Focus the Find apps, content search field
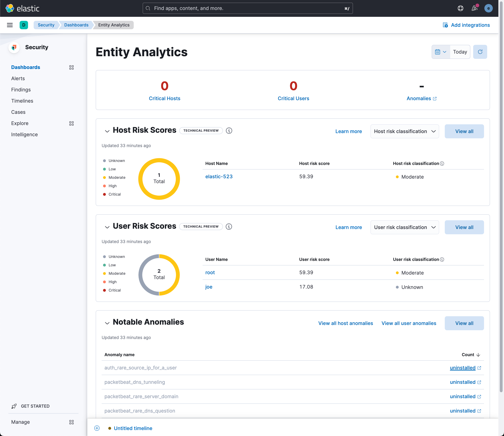The width and height of the screenshot is (504, 436). coord(247,8)
